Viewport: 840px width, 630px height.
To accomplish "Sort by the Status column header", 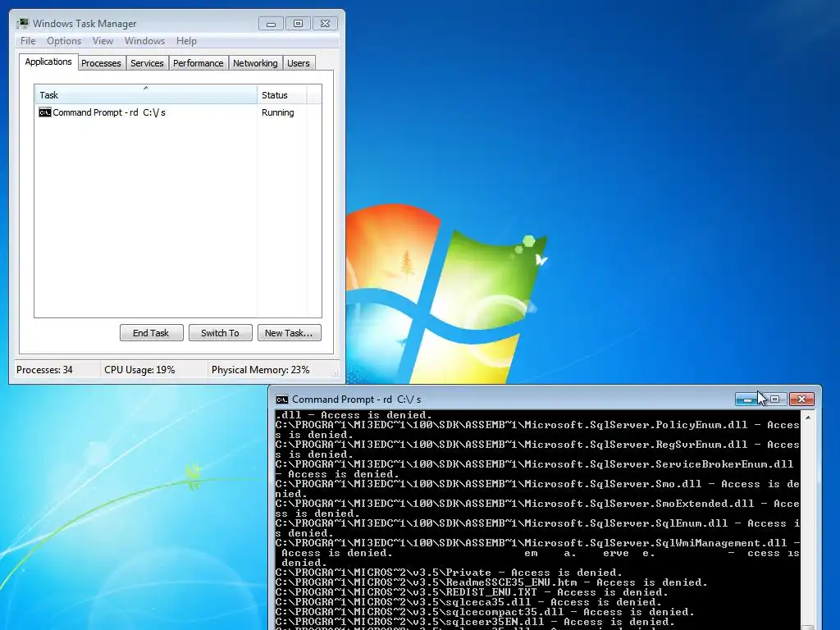I will (281, 95).
